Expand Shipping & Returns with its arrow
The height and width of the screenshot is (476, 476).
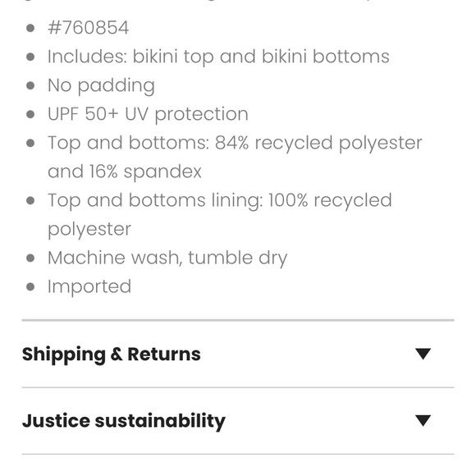(x=423, y=354)
